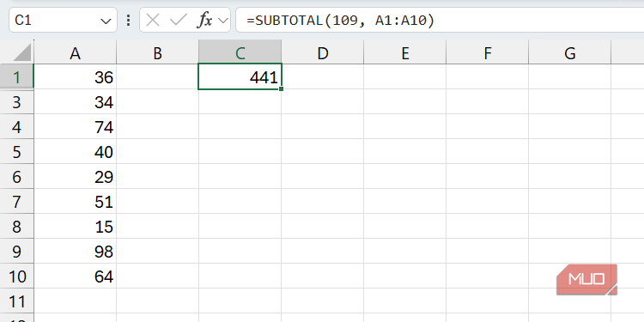Select column G header
This screenshot has height=322, width=644.
[x=570, y=52]
